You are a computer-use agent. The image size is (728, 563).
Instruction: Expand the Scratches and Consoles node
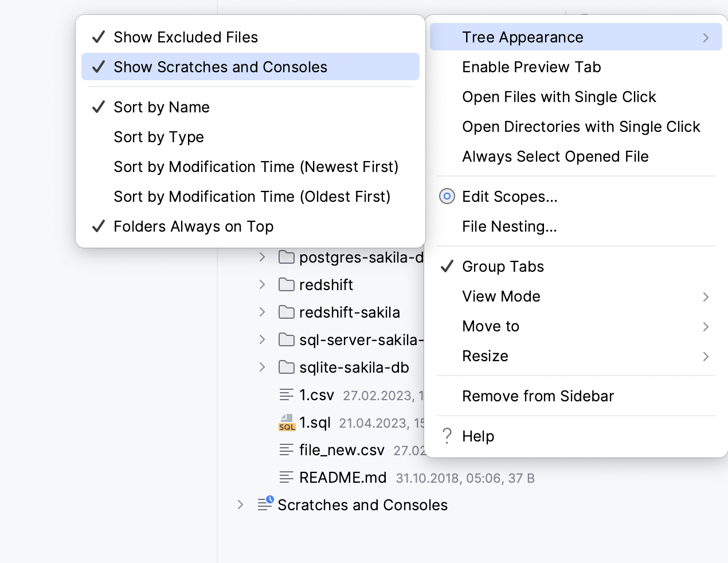coord(241,505)
